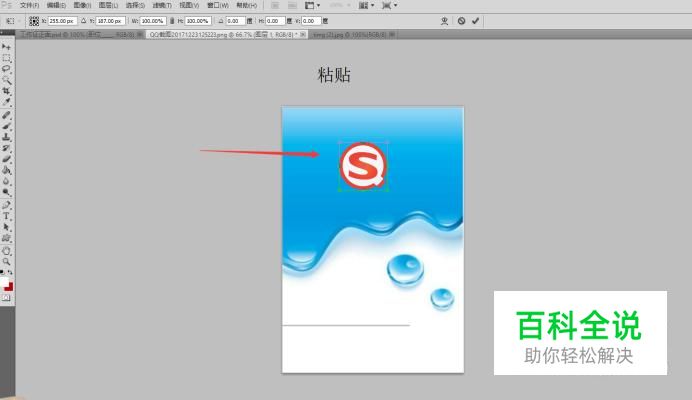Launch Bridge from the application bar
Image resolution: width=692 pixels, height=400 pixels.
(x=275, y=5)
